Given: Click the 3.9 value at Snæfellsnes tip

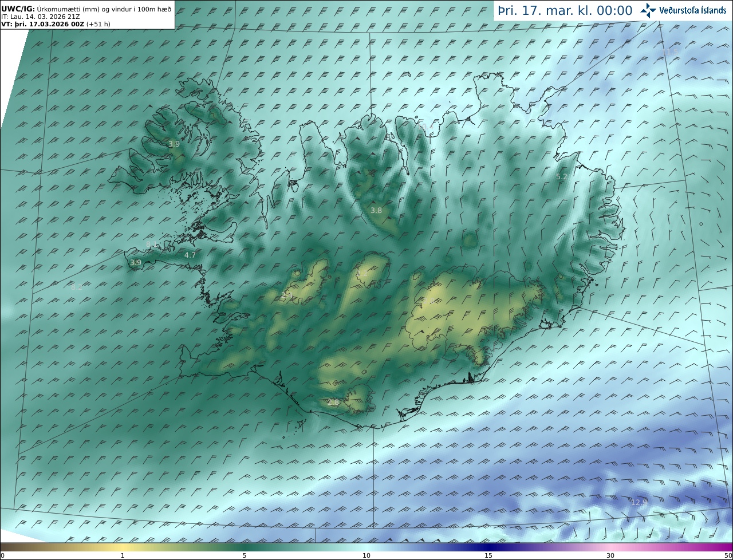Looking at the screenshot, I should coord(136,263).
